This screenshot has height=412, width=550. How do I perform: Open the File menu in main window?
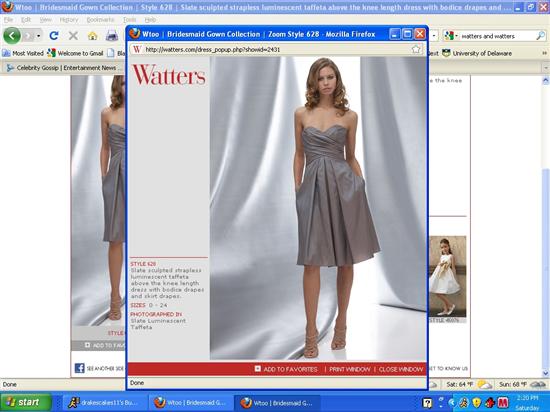tap(8, 20)
